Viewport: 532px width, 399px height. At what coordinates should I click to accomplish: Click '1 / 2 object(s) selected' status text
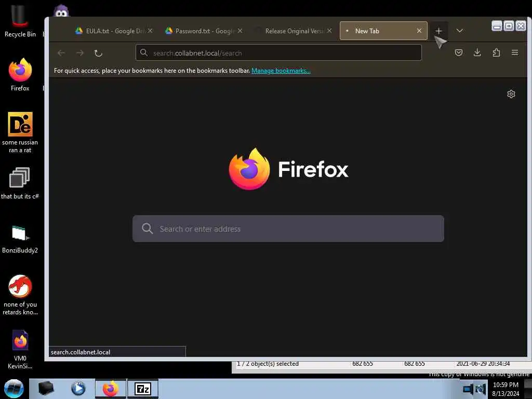point(268,364)
